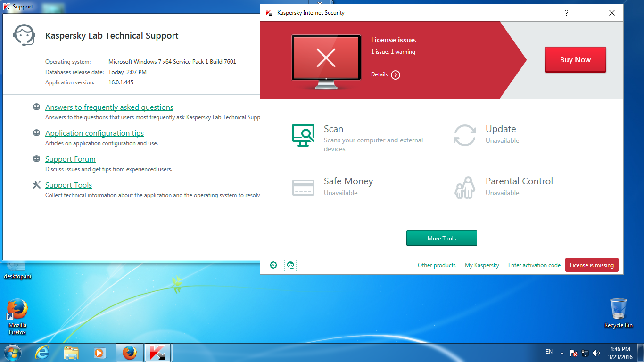Open the Scan monitor icon

point(303,135)
